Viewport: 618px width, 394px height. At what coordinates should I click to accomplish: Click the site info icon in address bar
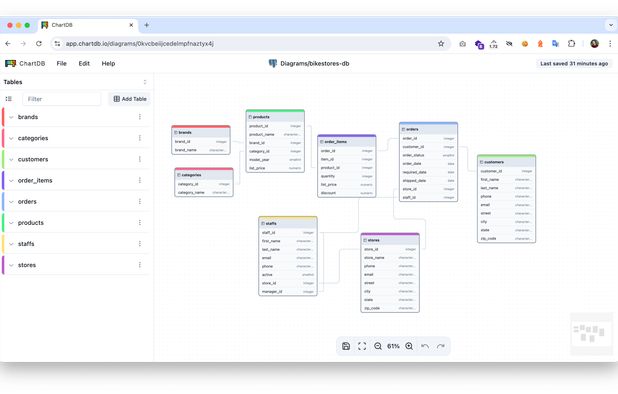coord(58,44)
